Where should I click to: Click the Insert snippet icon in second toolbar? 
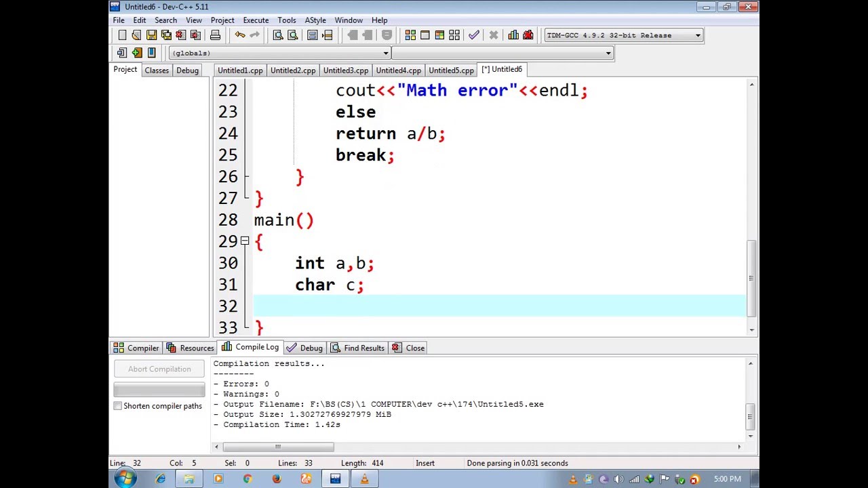pyautogui.click(x=122, y=53)
